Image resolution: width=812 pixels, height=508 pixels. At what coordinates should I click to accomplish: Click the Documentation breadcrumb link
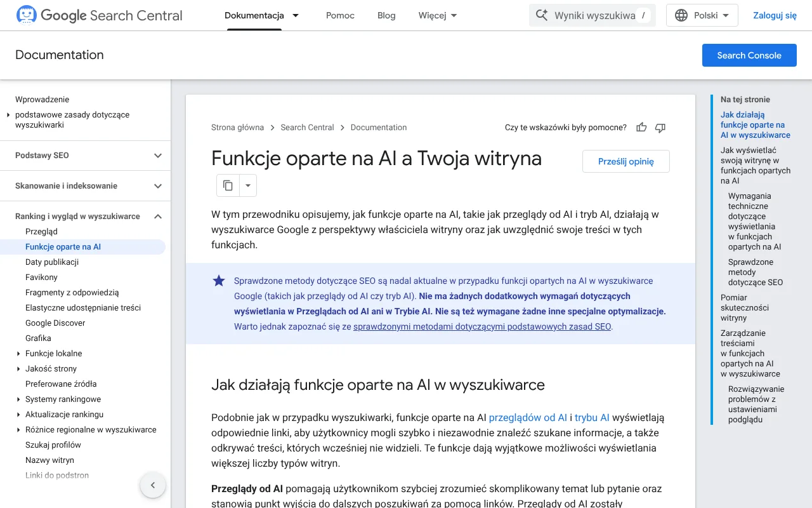click(379, 128)
